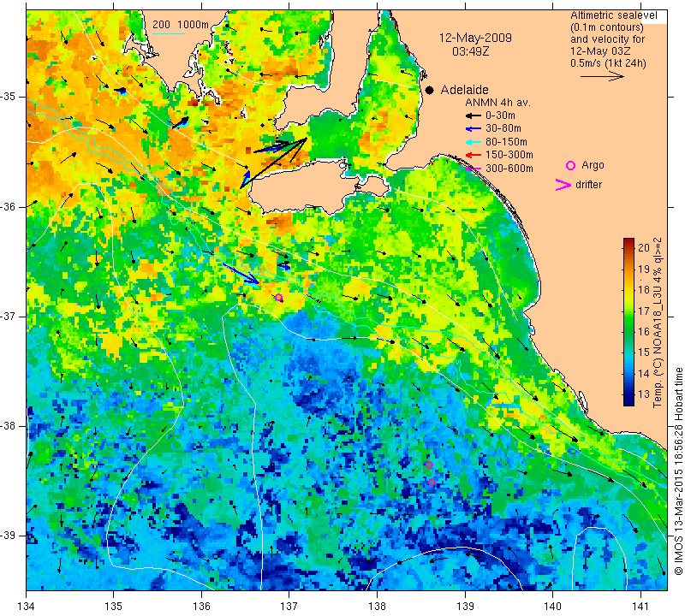Click the '0-30m' legend label
685x616 pixels.
point(500,115)
